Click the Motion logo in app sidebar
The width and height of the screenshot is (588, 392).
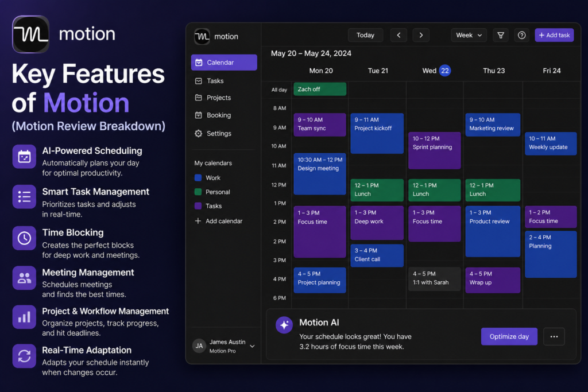[x=202, y=36]
